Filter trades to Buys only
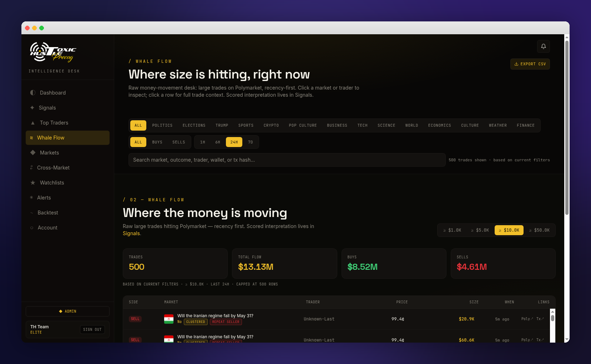The height and width of the screenshot is (364, 591). tap(157, 142)
